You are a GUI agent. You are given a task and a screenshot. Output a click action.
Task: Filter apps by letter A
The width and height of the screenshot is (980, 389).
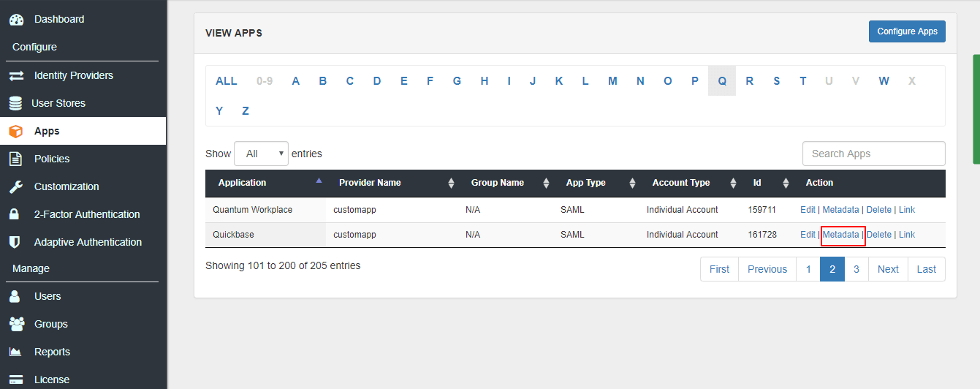296,81
